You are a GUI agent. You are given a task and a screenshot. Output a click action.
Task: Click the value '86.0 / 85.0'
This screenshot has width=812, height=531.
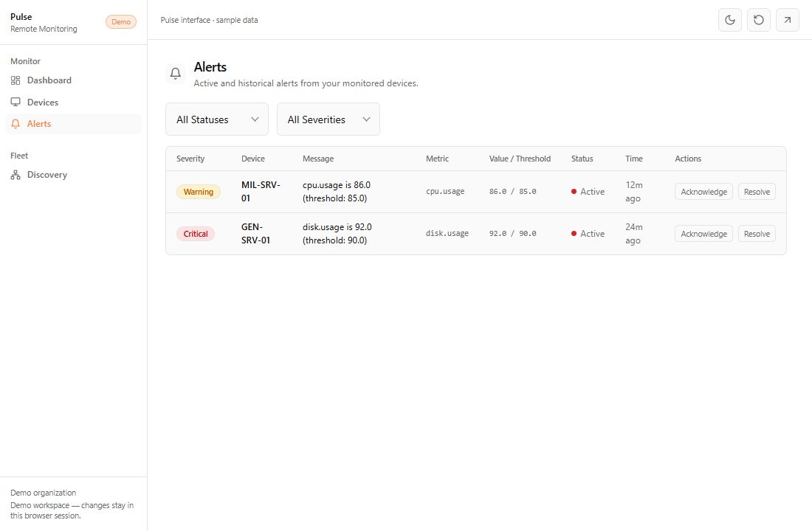pos(513,192)
